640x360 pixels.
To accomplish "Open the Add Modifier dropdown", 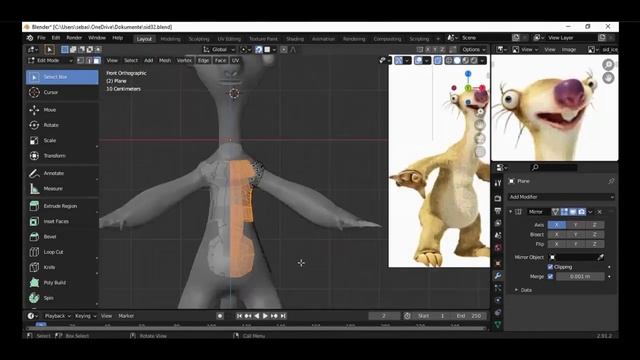I will click(561, 197).
